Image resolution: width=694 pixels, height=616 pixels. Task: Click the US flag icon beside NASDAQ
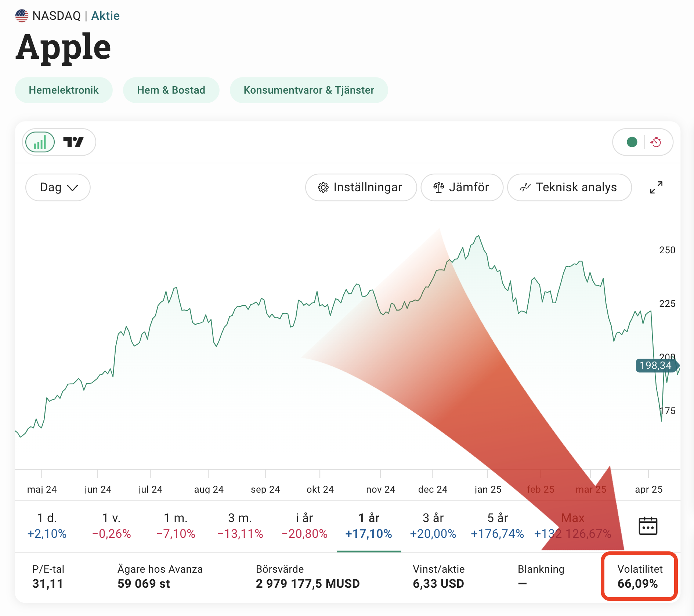22,16
